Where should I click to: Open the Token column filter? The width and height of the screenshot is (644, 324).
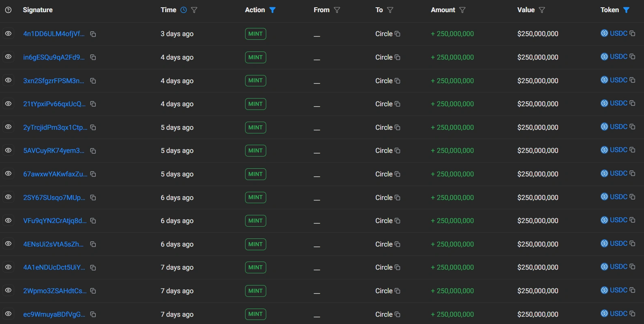[x=626, y=10]
